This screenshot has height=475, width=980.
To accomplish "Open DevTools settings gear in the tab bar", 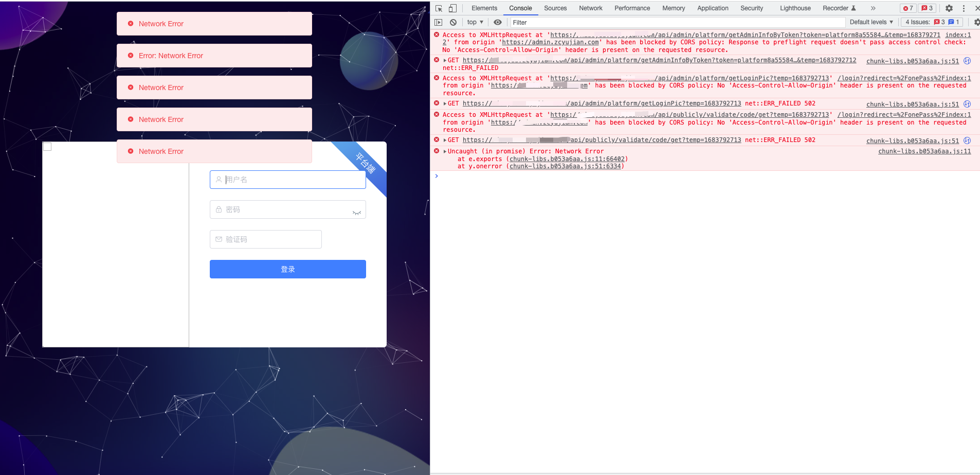I will click(x=949, y=8).
